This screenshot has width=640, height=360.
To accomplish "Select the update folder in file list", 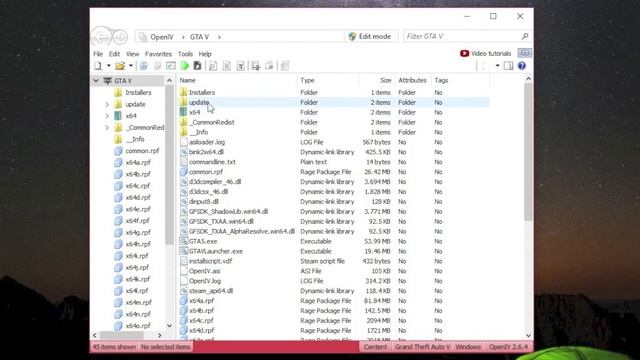I will [334, 102].
